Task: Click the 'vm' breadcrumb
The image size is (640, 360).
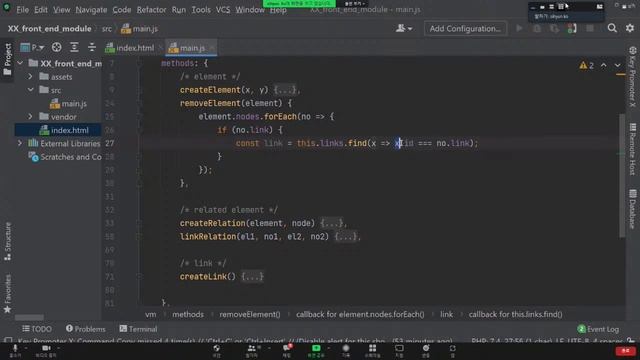Action: click(x=151, y=314)
